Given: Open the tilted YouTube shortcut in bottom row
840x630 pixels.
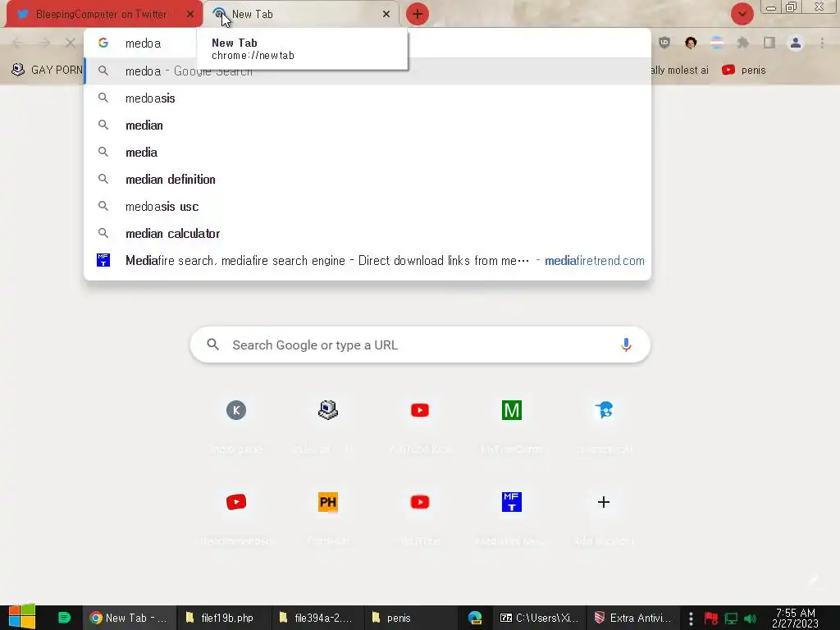Looking at the screenshot, I should pos(236,502).
